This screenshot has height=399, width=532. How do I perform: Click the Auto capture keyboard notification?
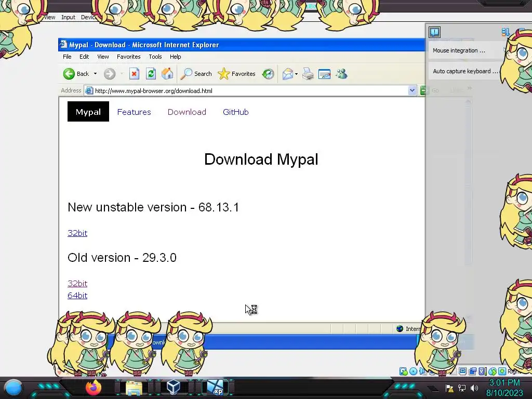click(x=465, y=71)
